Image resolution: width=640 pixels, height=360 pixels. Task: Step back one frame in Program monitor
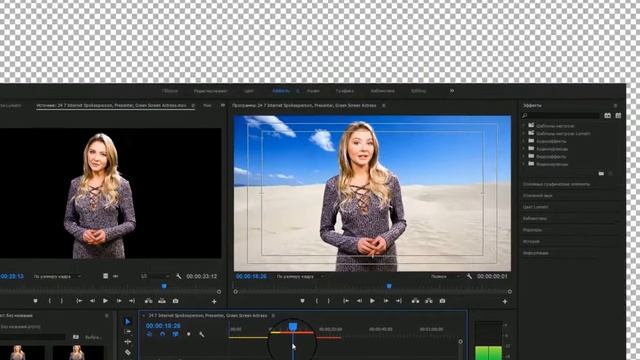tap(359, 301)
